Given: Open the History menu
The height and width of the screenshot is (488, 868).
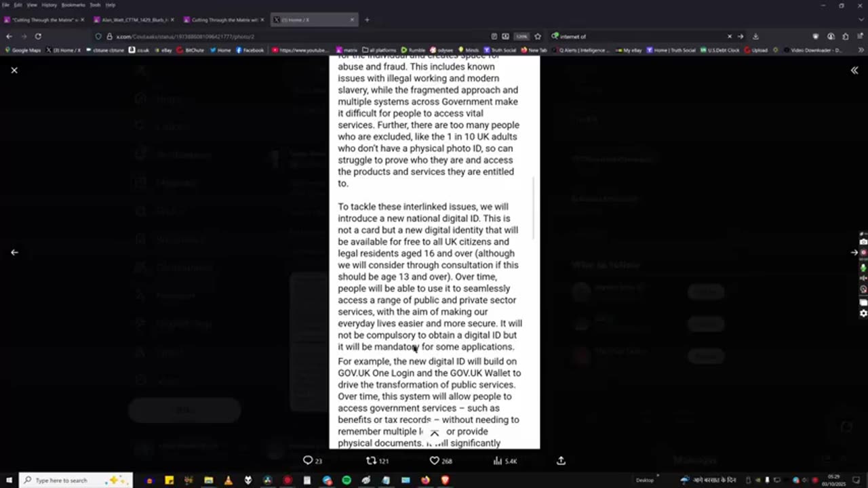Looking at the screenshot, I should tap(49, 5).
